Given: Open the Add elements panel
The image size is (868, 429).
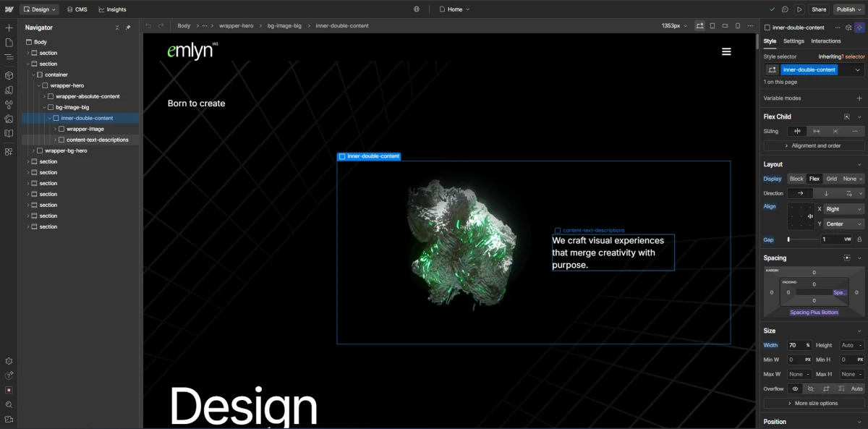Looking at the screenshot, I should [9, 27].
